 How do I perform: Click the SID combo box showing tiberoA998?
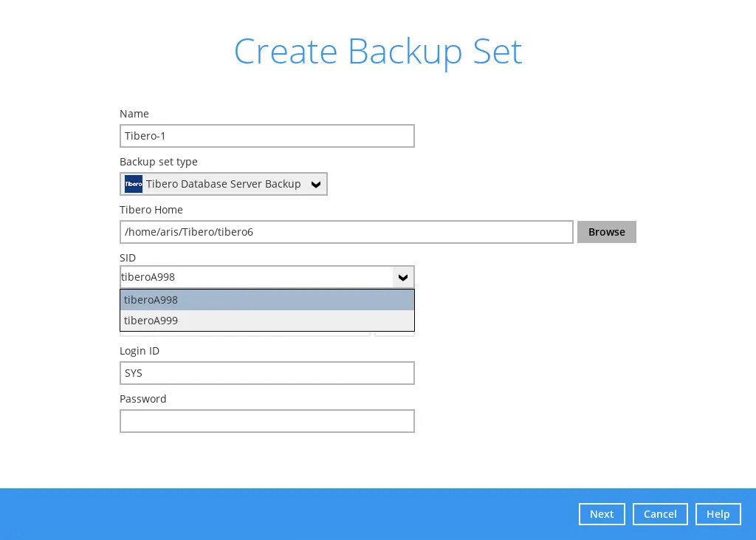pyautogui.click(x=256, y=278)
